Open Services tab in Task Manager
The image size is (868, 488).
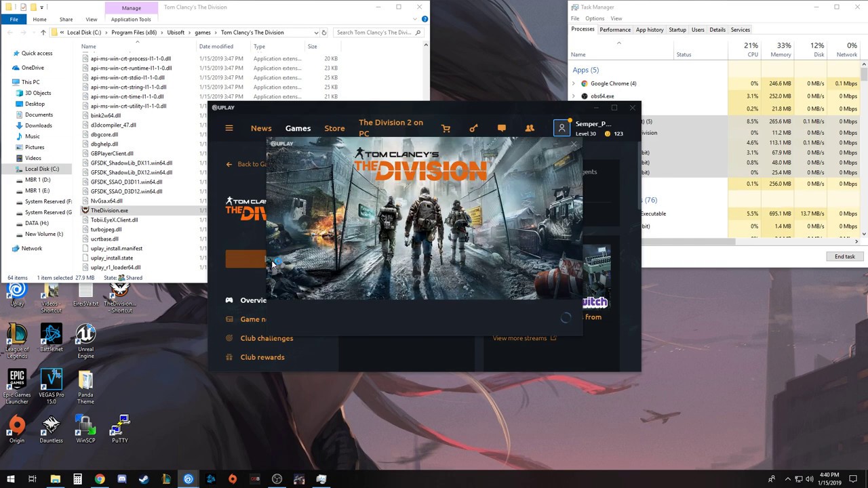point(741,30)
